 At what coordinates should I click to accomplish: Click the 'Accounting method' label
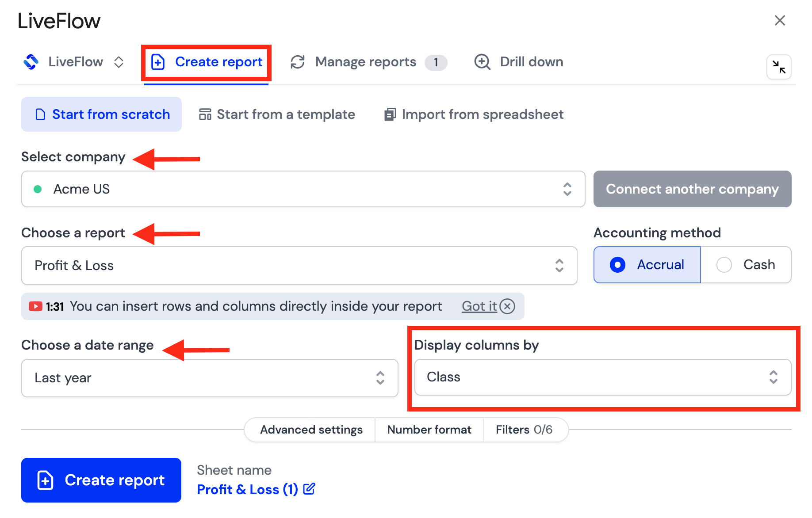[x=657, y=233]
